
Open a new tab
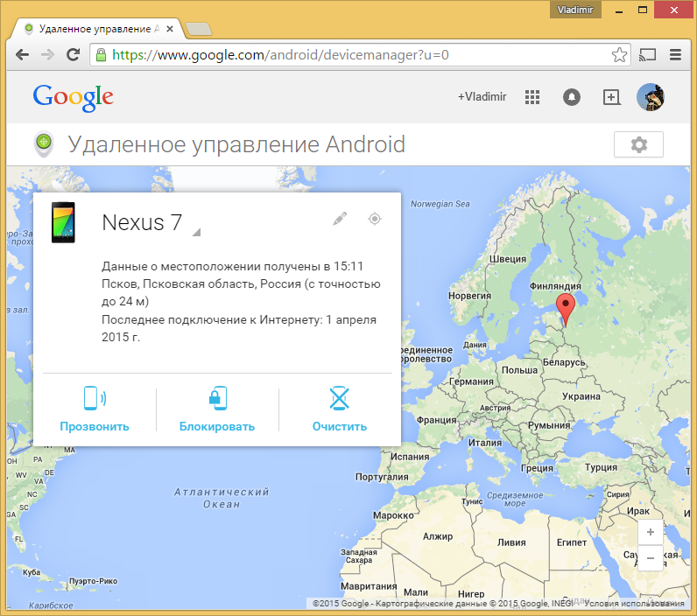pos(199,29)
